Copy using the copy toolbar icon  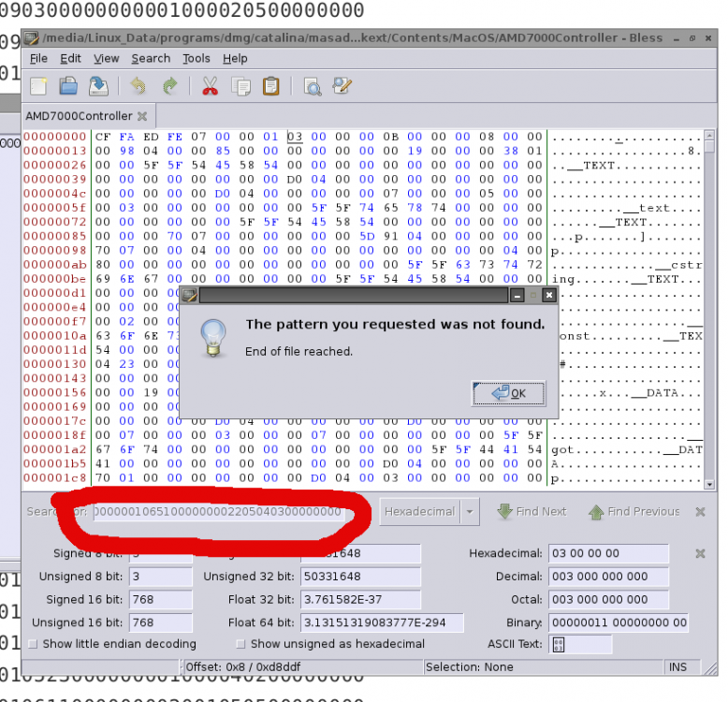[241, 86]
